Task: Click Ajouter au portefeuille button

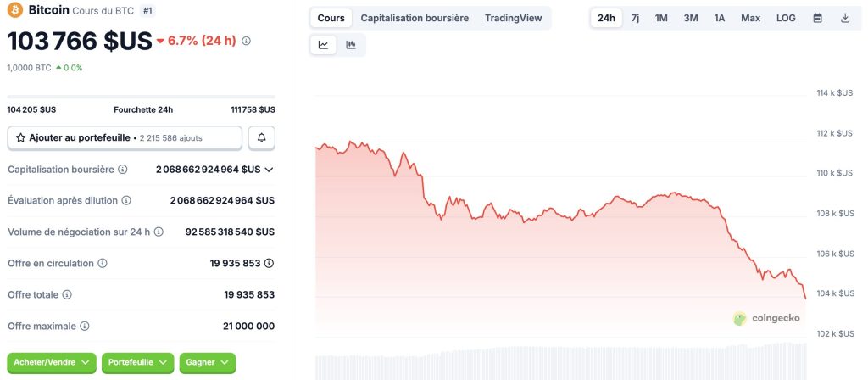Action: click(x=125, y=137)
